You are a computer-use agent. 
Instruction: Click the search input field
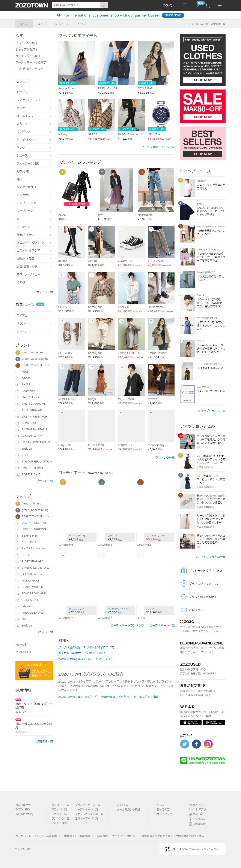click(x=76, y=5)
